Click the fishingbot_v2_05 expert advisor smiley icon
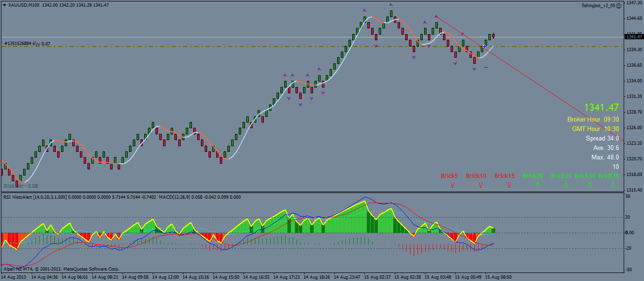Screen dimensions: 644x281 (x=619, y=5)
